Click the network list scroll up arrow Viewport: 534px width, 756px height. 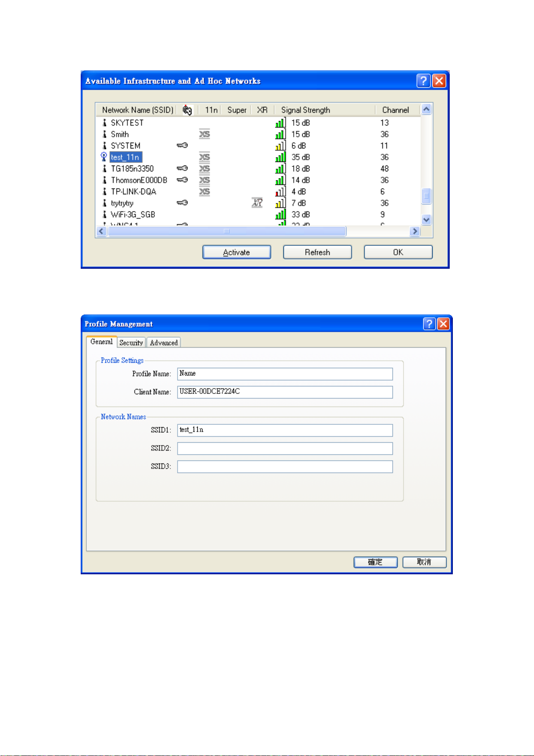(426, 109)
